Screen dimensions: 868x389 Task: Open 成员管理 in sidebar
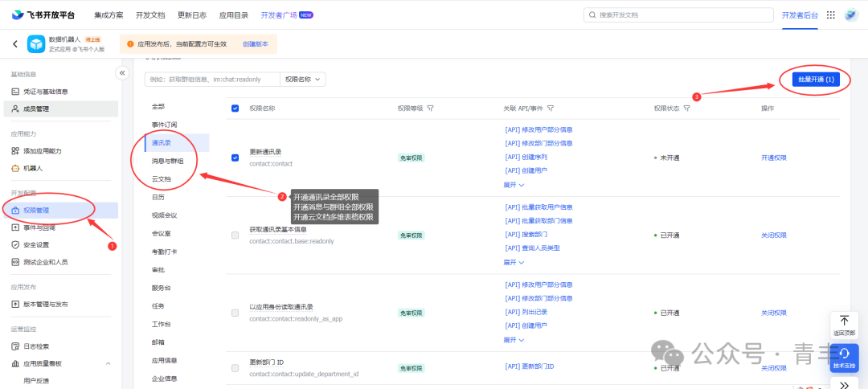tap(61, 109)
